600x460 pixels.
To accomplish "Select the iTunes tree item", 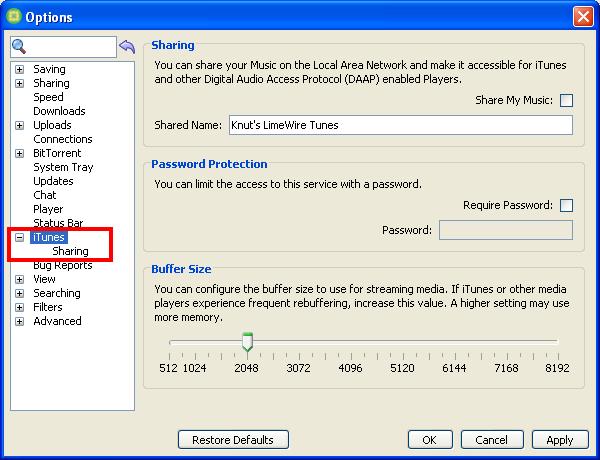I will tap(49, 237).
